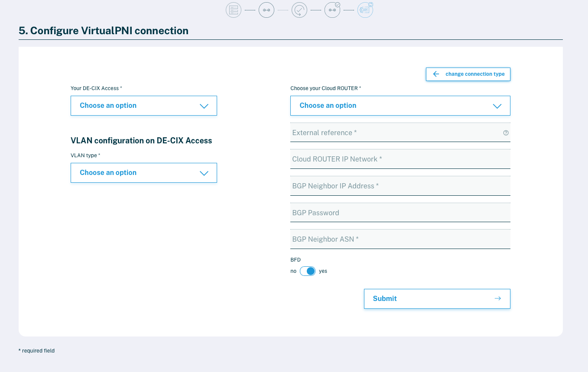The width and height of the screenshot is (588, 372).
Task: Click the circular checkmark arrow step icon
Action: (x=299, y=10)
